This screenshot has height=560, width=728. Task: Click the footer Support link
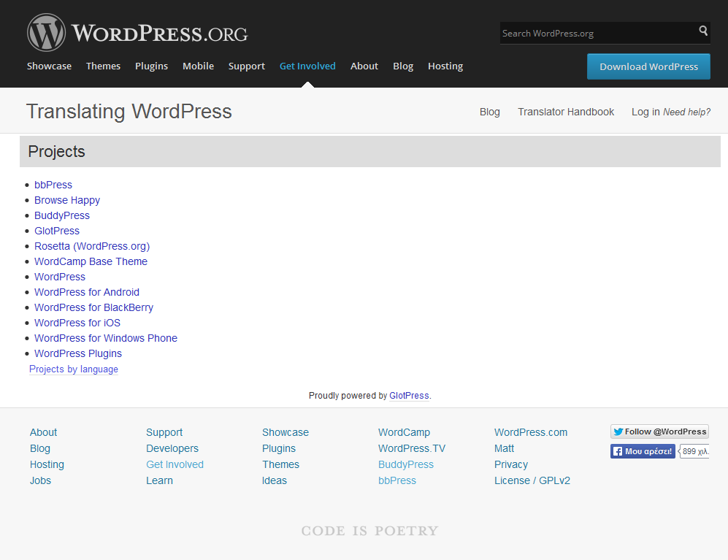click(164, 432)
